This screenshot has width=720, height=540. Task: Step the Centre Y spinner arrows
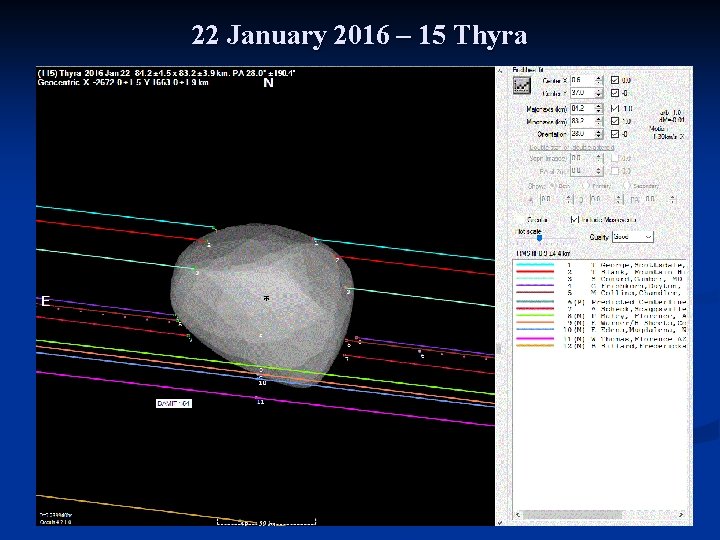tap(598, 93)
